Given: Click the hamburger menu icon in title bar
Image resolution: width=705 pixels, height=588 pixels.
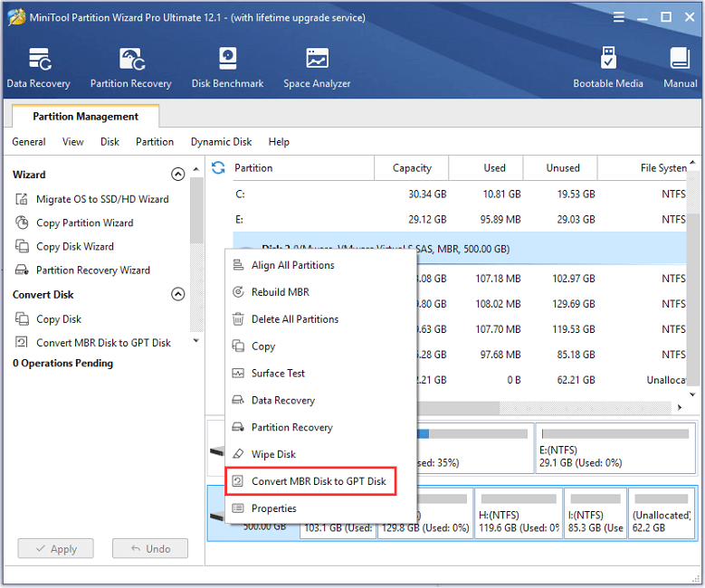Looking at the screenshot, I should coord(619,17).
